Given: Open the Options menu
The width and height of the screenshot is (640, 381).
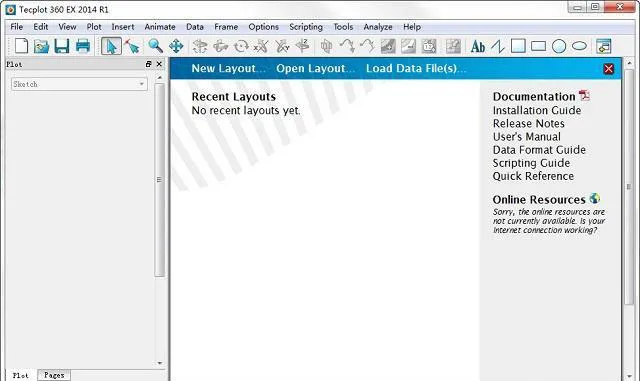Looking at the screenshot, I should point(264,27).
